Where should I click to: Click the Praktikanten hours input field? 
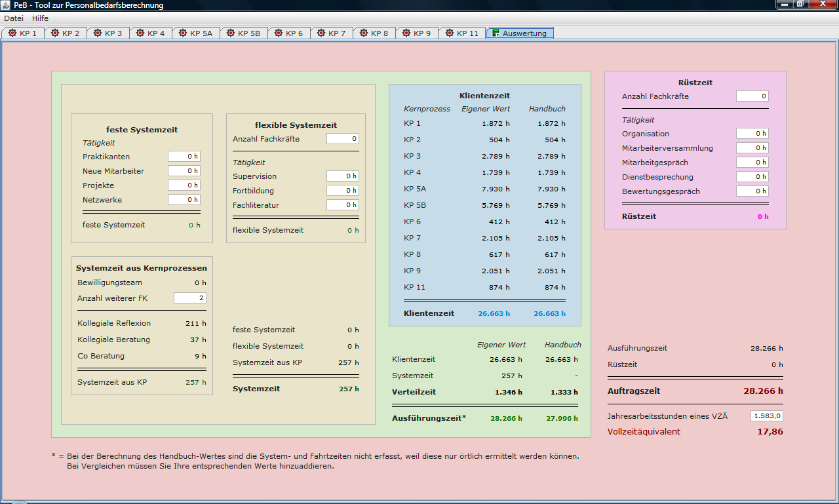[184, 157]
